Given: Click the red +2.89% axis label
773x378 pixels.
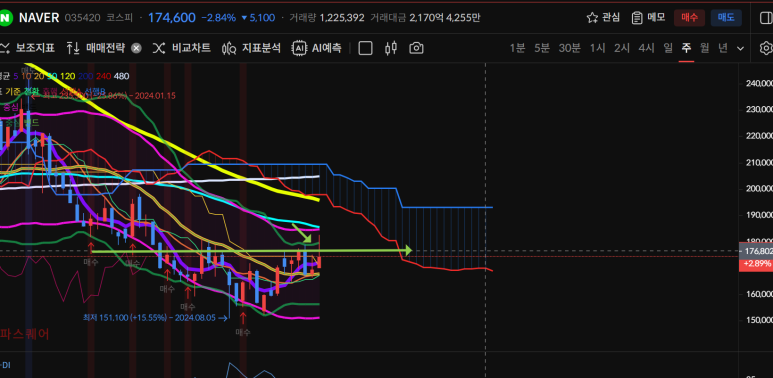Looking at the screenshot, I should tap(756, 264).
